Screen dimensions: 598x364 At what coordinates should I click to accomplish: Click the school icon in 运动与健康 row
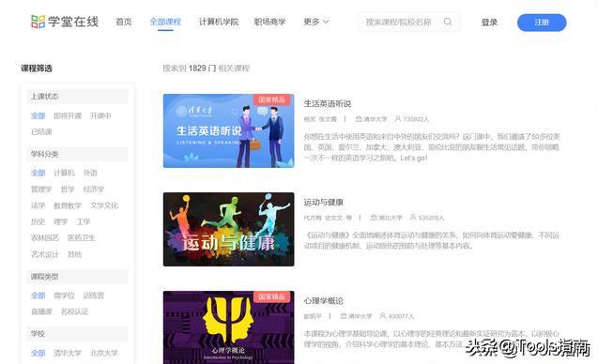point(374,218)
